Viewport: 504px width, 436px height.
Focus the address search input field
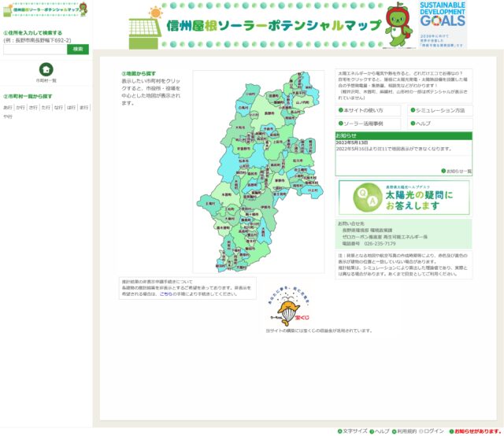click(x=35, y=49)
